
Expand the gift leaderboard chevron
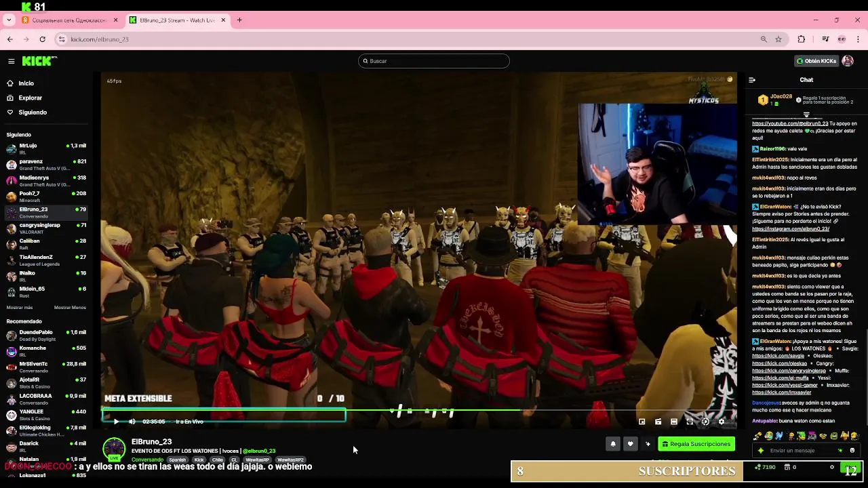(x=806, y=115)
